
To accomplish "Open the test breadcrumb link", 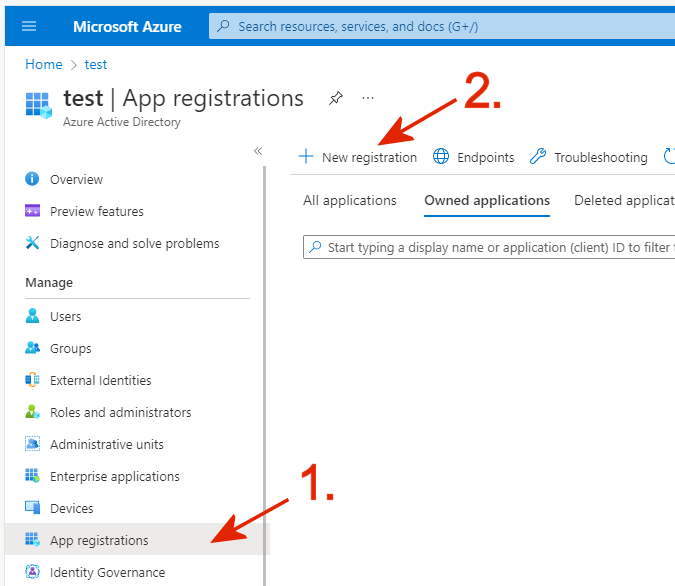I will 96,65.
